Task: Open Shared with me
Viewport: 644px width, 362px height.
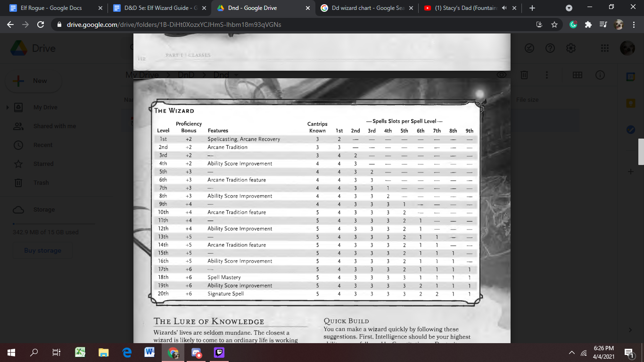Action: click(x=55, y=126)
